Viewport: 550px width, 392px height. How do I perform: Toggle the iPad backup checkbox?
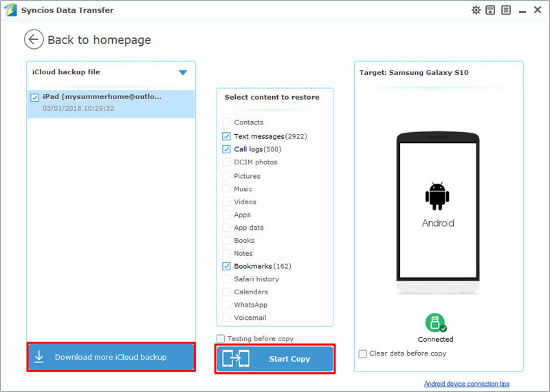[34, 98]
